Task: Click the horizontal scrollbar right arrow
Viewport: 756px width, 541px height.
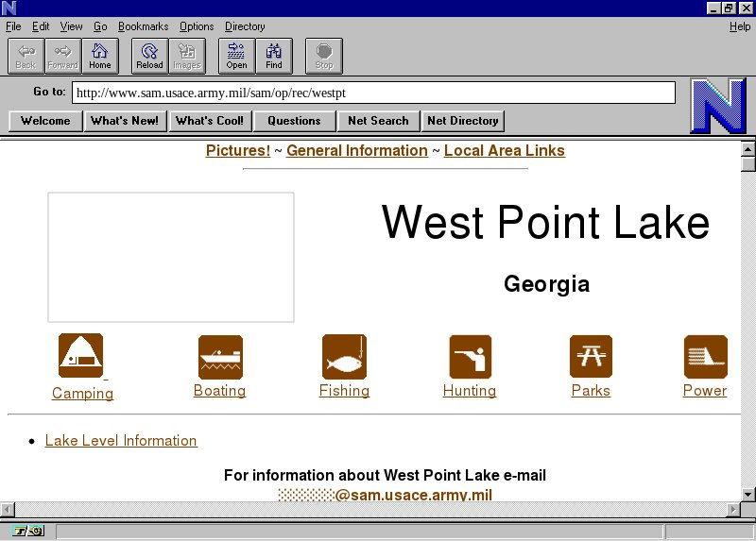Action: pyautogui.click(x=732, y=510)
